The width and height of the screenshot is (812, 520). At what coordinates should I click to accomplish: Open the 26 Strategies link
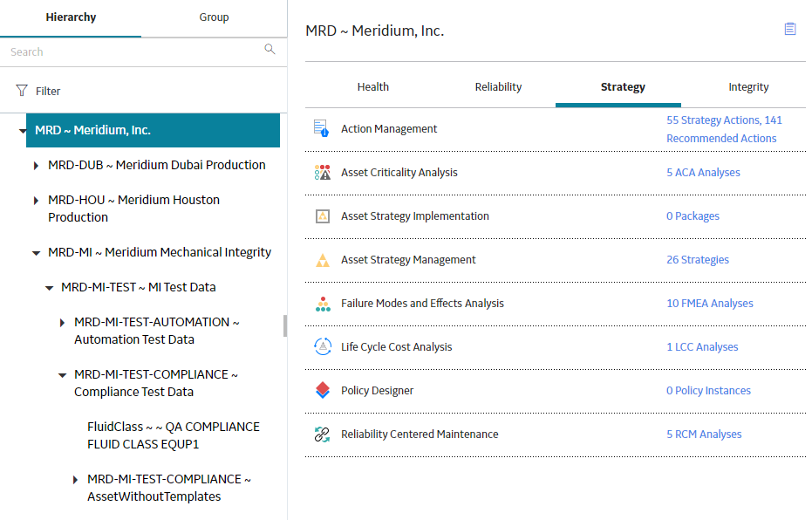click(x=698, y=259)
